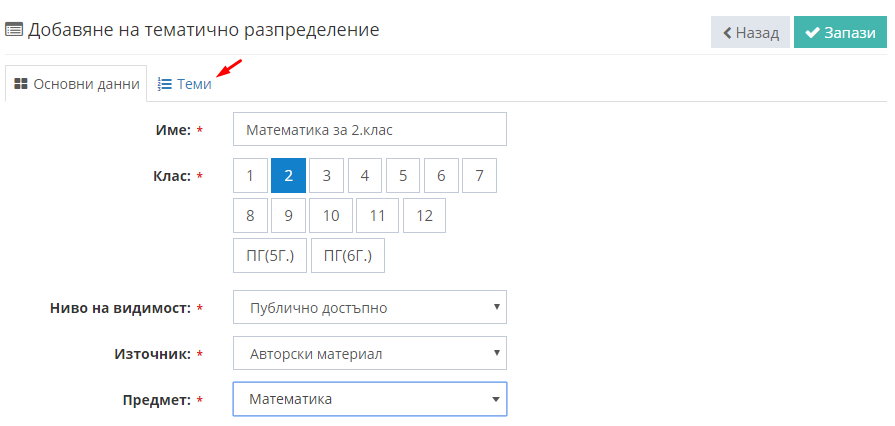This screenshot has height=426, width=895.
Task: Click the list icon beside the page title
Action: tap(14, 30)
